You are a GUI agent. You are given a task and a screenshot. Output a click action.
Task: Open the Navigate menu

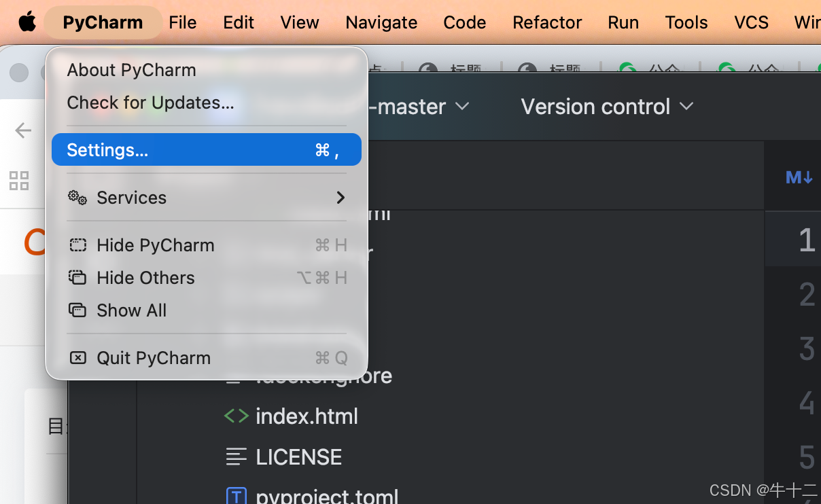pos(381,22)
